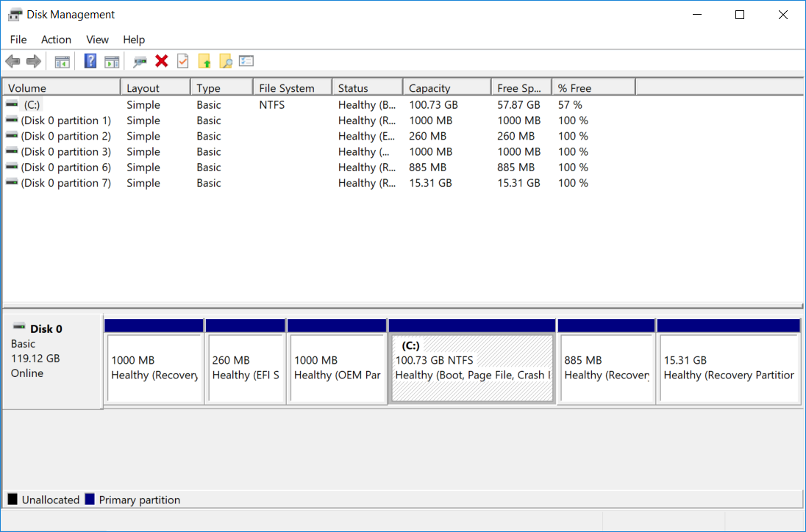Click the checklist settings toolbar icon
The height and width of the screenshot is (532, 806).
(246, 61)
